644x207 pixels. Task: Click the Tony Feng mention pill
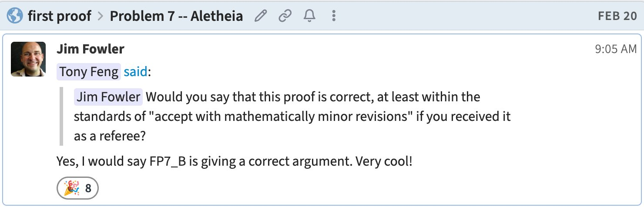click(89, 72)
